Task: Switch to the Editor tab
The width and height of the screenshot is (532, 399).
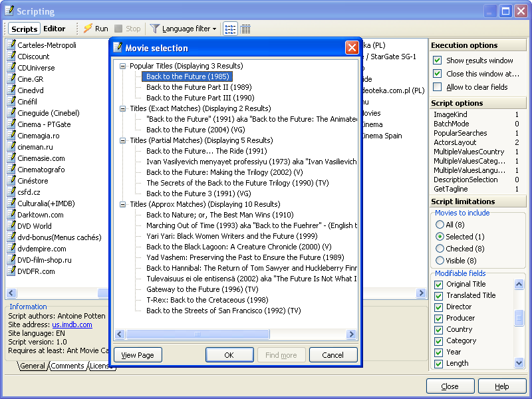Action: [x=55, y=29]
